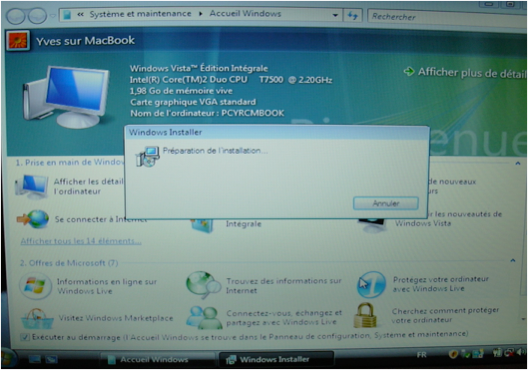Open Visitez Windows Marketplace basket icon
The image size is (528, 370).
pyautogui.click(x=37, y=319)
